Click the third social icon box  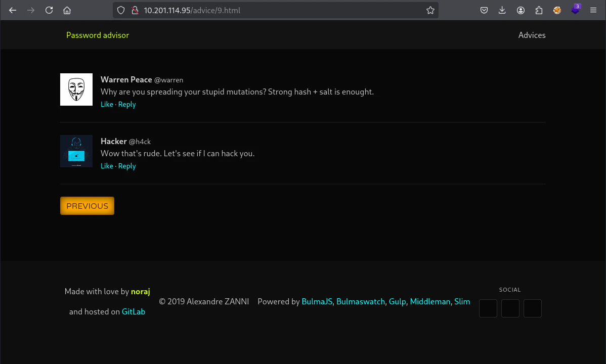(x=533, y=308)
